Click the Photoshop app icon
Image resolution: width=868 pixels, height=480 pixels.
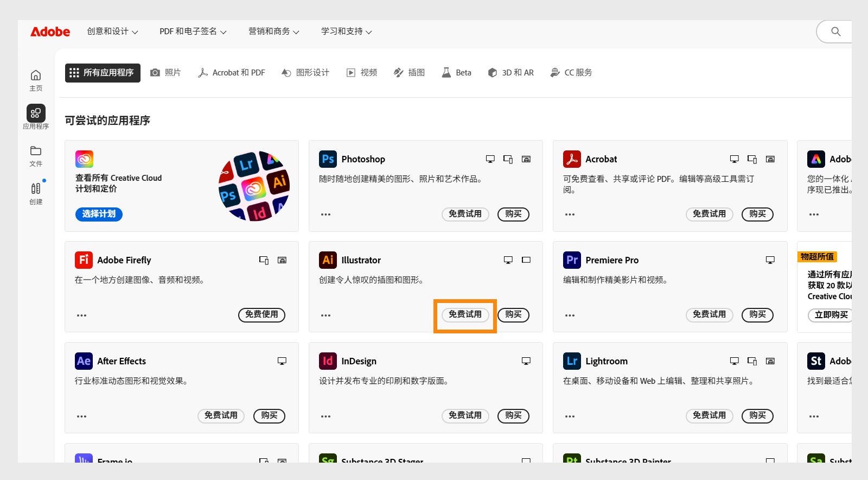point(328,159)
